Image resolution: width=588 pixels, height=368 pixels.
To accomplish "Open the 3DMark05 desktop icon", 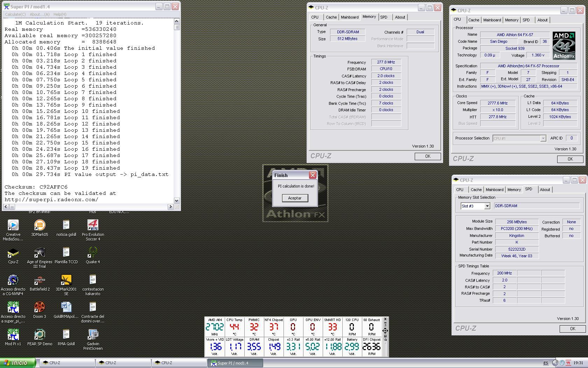I will tap(40, 225).
